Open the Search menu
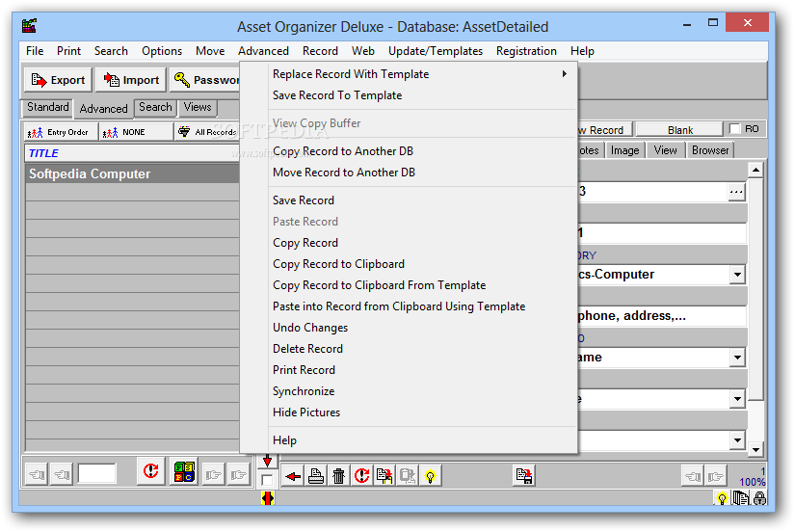 click(111, 51)
